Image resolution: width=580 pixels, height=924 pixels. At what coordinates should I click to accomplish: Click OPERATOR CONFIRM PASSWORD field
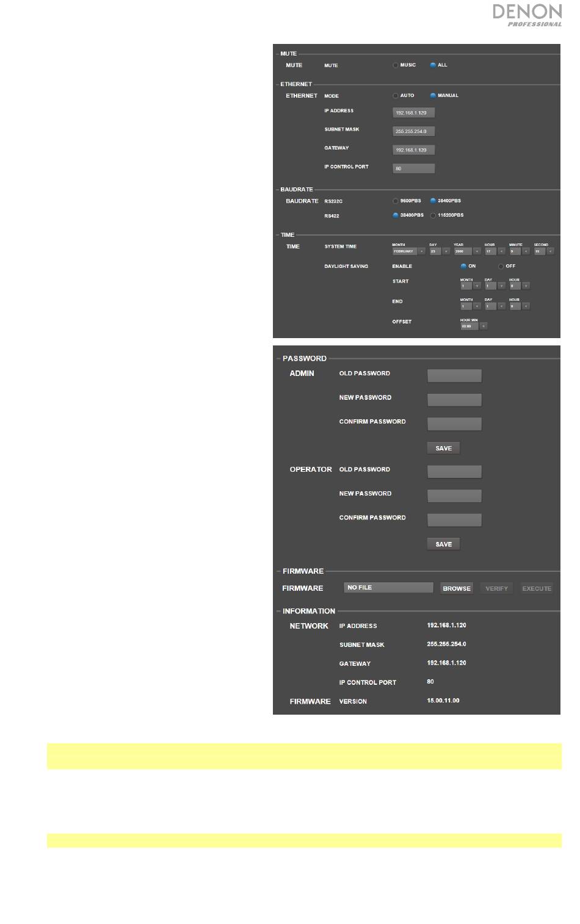tap(454, 520)
